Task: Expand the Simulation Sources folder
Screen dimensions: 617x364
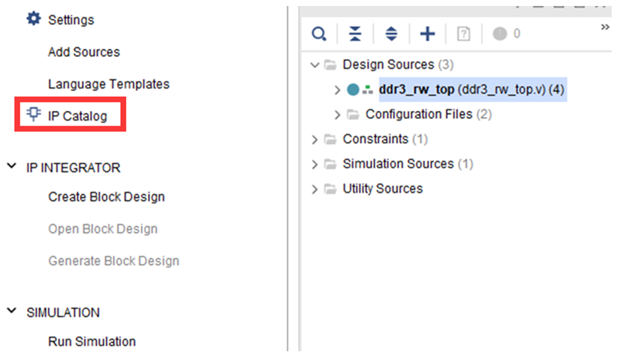Action: [x=315, y=164]
